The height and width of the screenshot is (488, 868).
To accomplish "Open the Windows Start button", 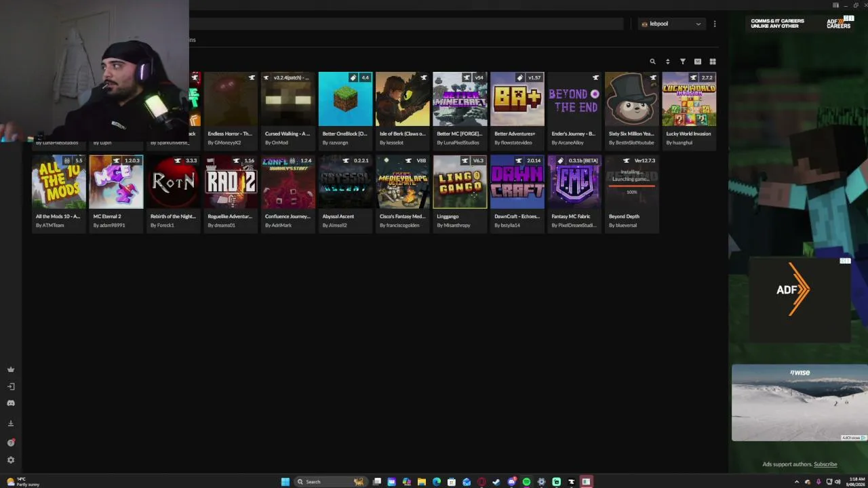I will point(285,482).
